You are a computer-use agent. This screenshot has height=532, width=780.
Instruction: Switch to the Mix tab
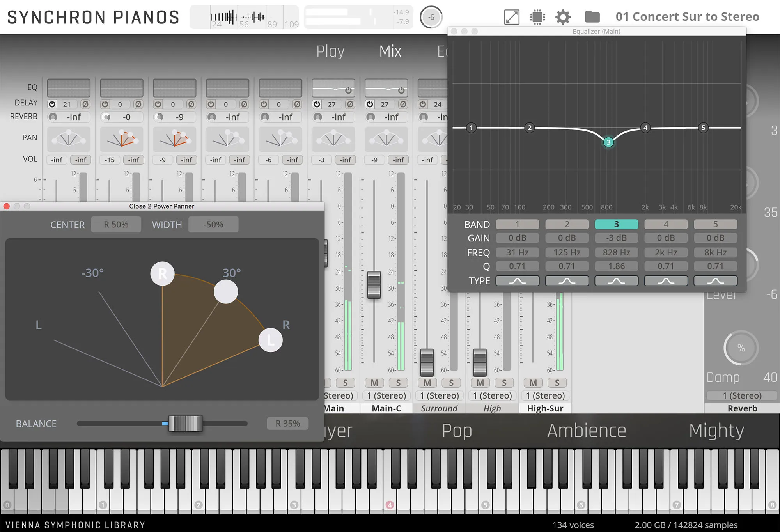click(x=390, y=51)
